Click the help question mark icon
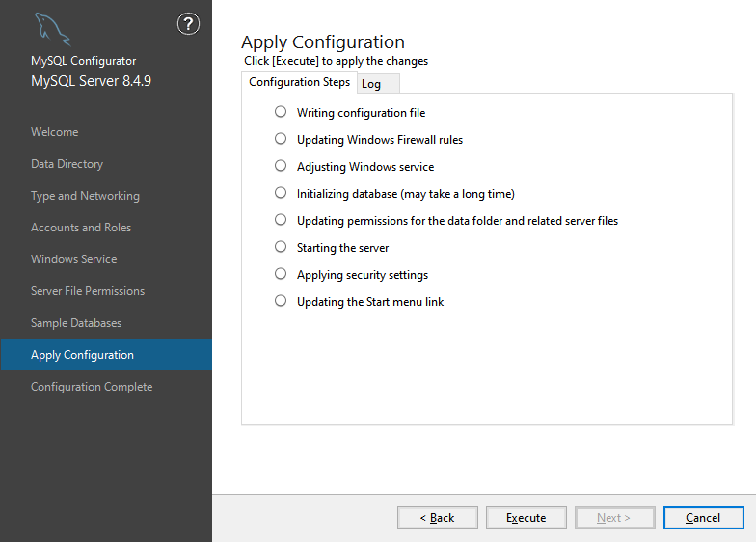 (189, 25)
